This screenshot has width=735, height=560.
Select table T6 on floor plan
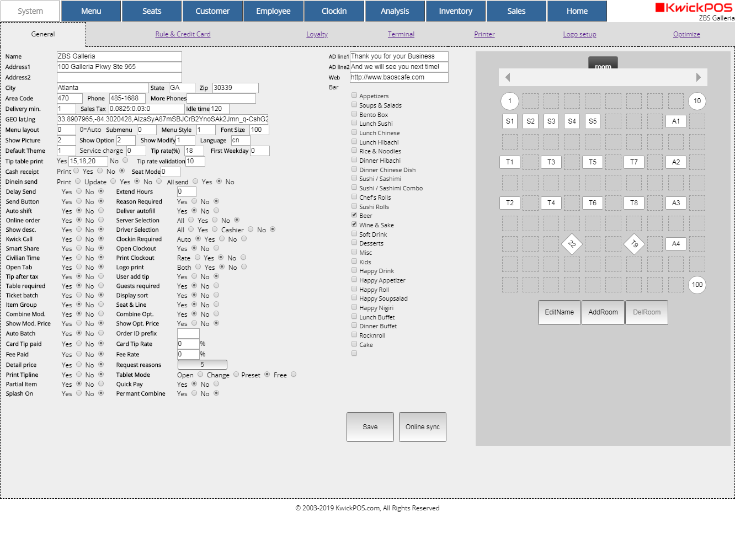593,203
